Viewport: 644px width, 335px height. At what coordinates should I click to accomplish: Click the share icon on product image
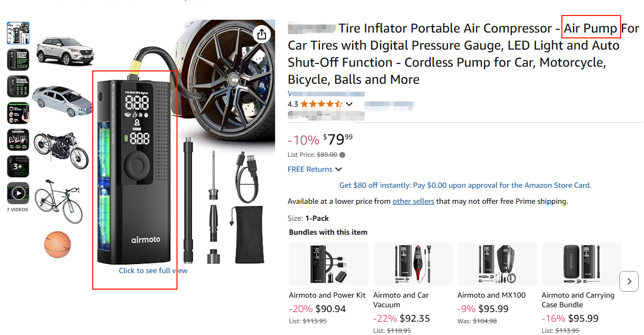(x=261, y=34)
